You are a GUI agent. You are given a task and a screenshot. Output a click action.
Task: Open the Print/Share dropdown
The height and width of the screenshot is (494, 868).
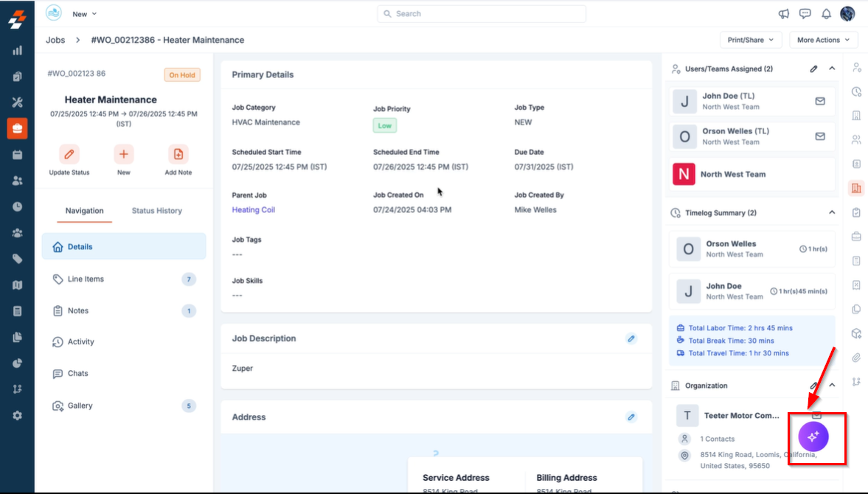(750, 40)
